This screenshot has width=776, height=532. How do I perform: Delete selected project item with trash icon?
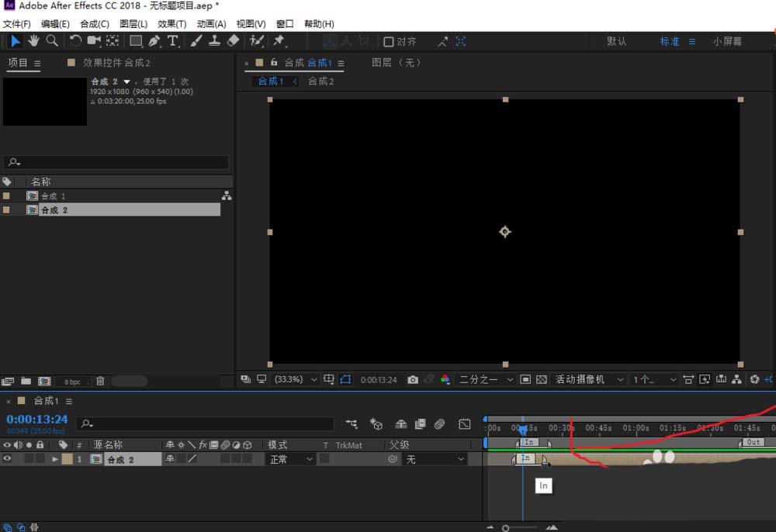click(x=100, y=381)
